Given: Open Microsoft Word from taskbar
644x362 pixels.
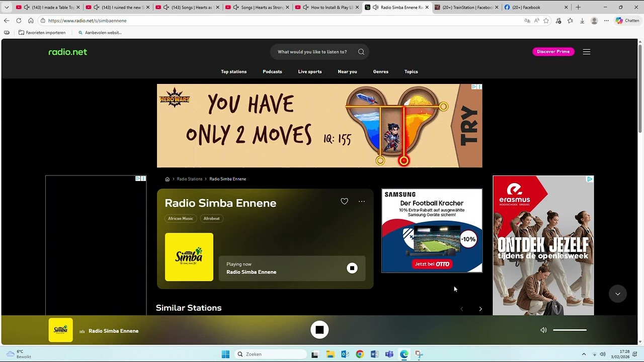Looking at the screenshot, I should pos(374,354).
